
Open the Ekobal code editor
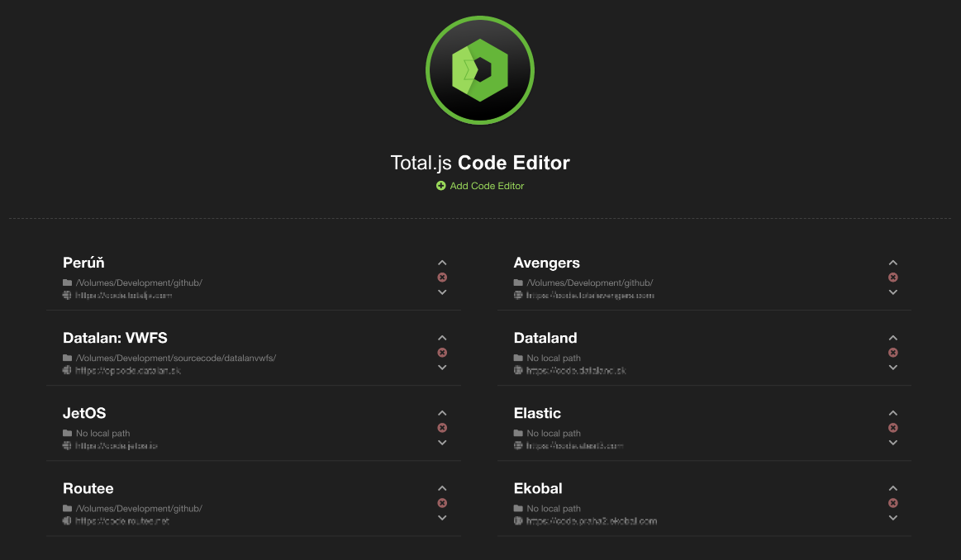538,489
